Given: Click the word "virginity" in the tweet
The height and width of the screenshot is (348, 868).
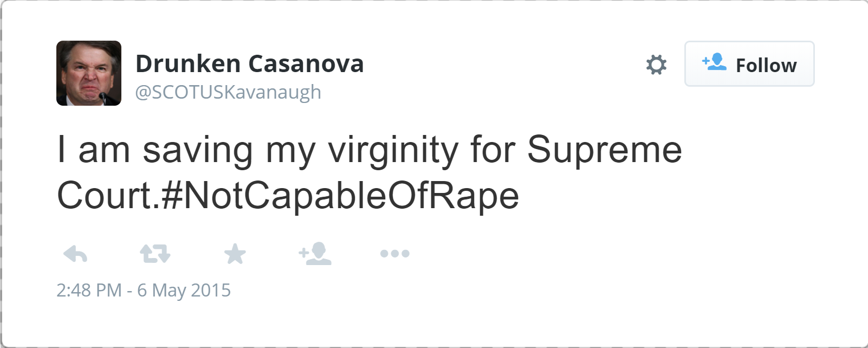Looking at the screenshot, I should (x=393, y=150).
